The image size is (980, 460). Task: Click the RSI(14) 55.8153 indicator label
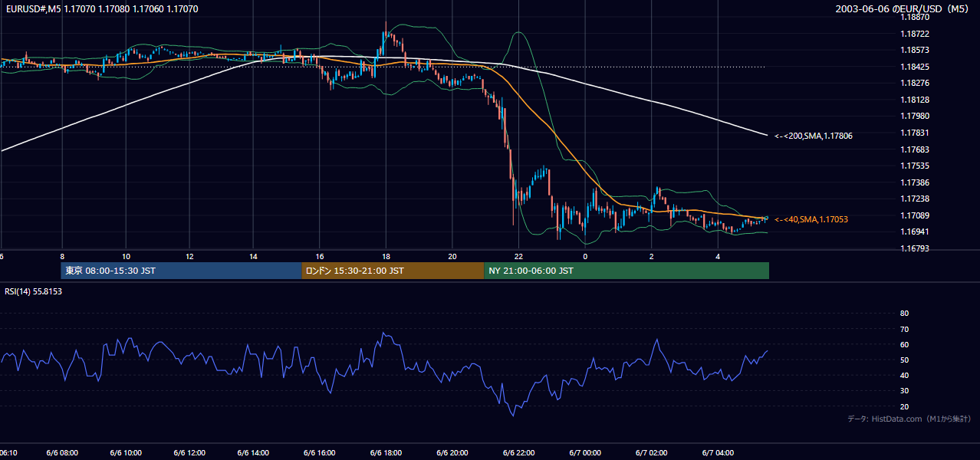coord(33,291)
